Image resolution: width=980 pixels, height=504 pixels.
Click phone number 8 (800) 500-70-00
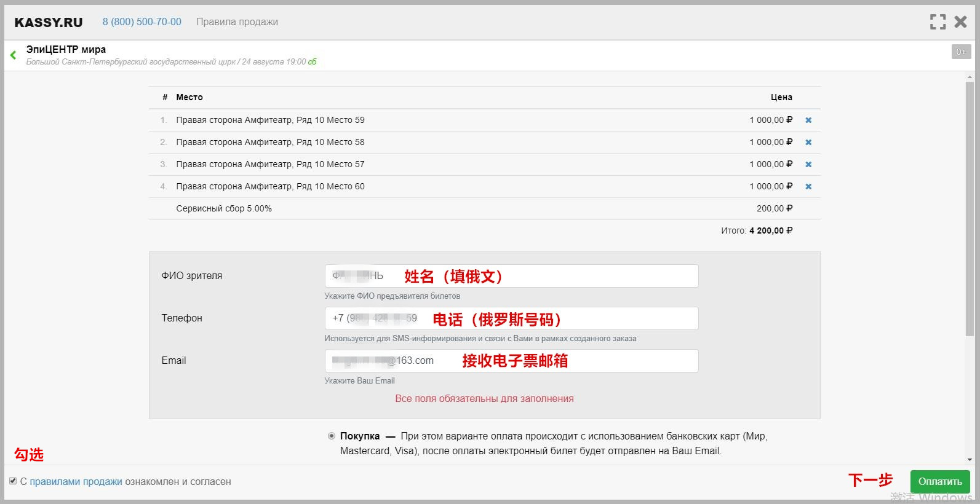pyautogui.click(x=142, y=22)
